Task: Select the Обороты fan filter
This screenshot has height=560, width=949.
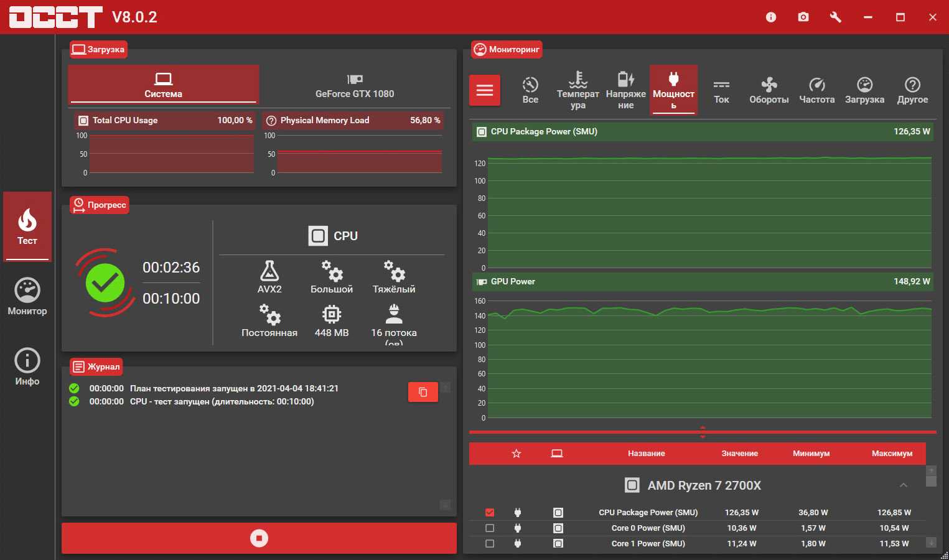Action: point(769,90)
